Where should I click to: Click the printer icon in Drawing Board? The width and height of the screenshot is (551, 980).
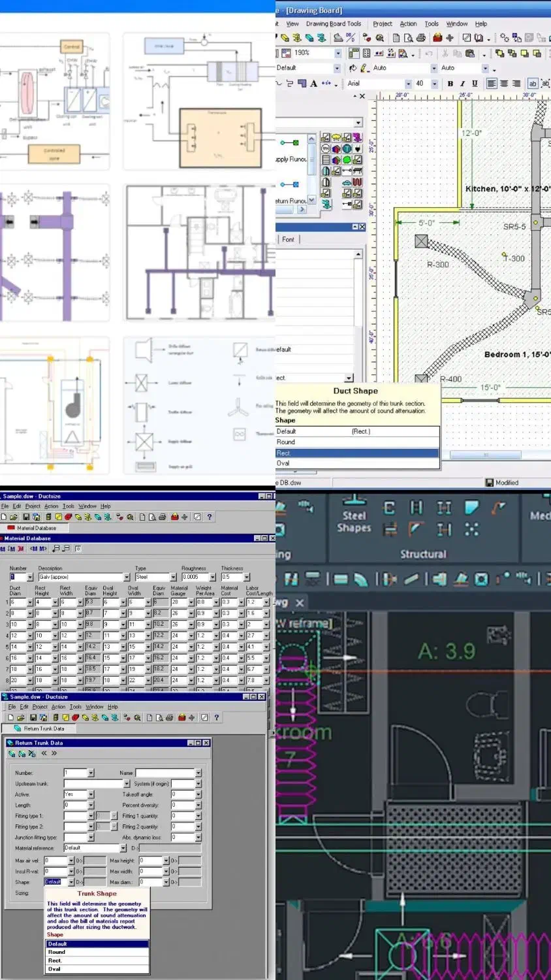point(421,38)
